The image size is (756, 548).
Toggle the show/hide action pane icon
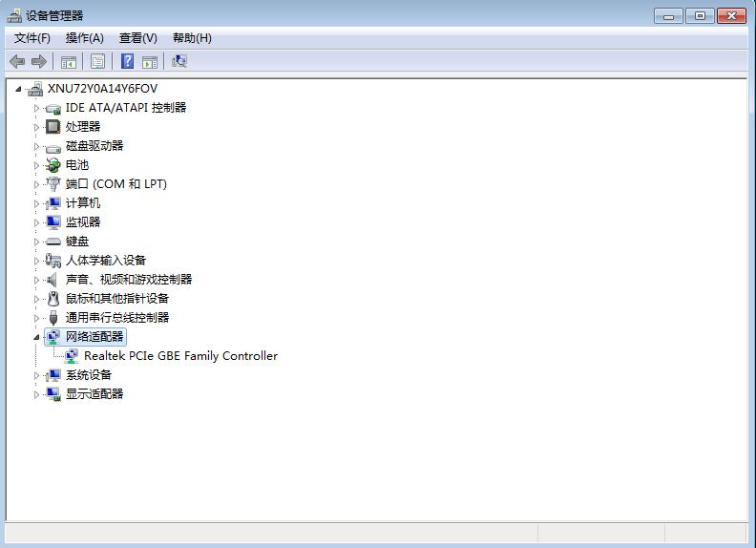point(150,62)
